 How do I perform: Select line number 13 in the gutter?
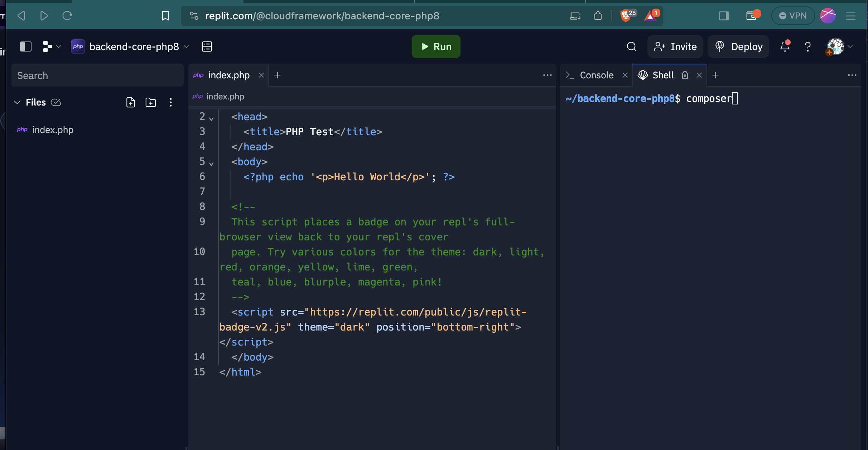point(199,312)
